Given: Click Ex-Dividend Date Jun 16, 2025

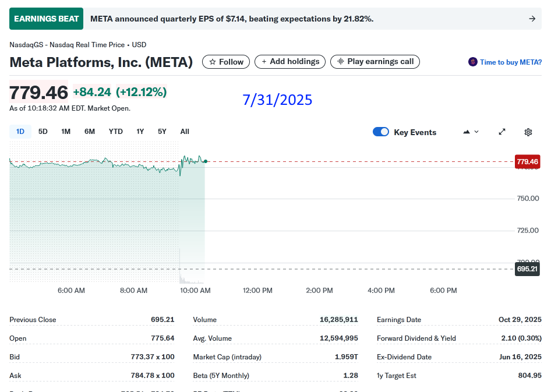Looking at the screenshot, I should coord(520,357).
